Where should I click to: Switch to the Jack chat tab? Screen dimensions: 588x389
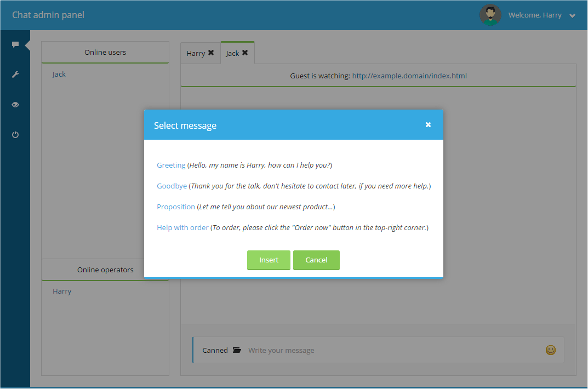coord(232,54)
